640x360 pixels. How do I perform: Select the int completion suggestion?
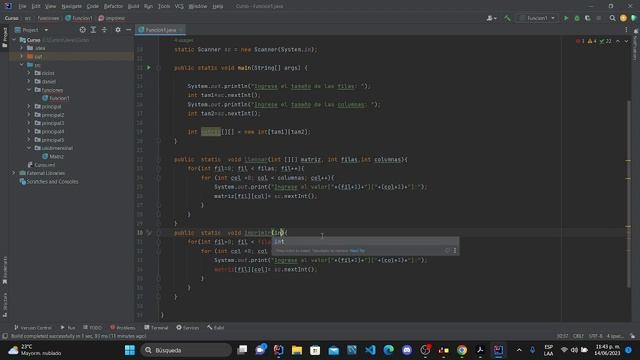tap(365, 242)
